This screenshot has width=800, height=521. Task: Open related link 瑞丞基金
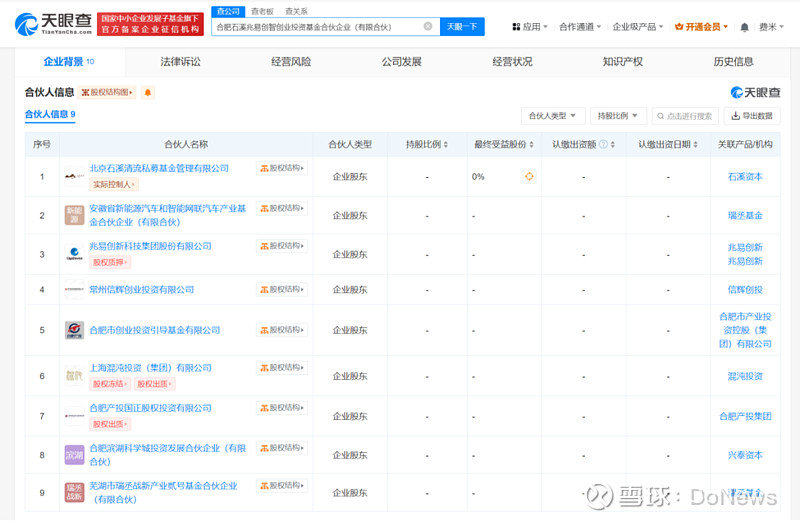click(745, 215)
